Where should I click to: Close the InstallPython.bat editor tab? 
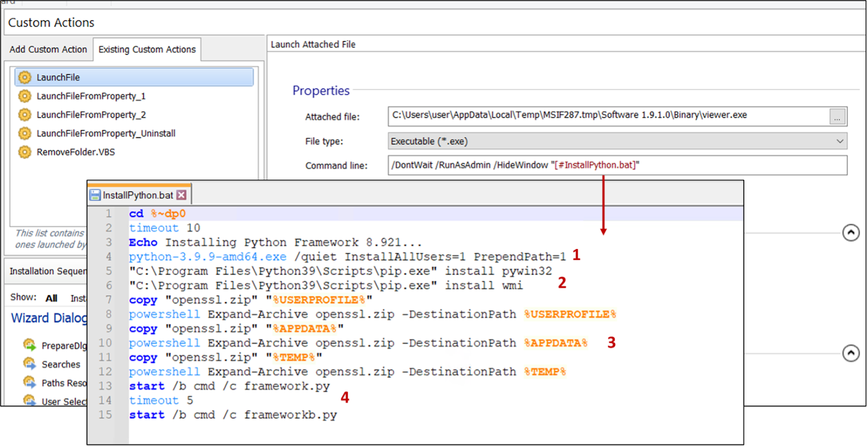coord(182,195)
